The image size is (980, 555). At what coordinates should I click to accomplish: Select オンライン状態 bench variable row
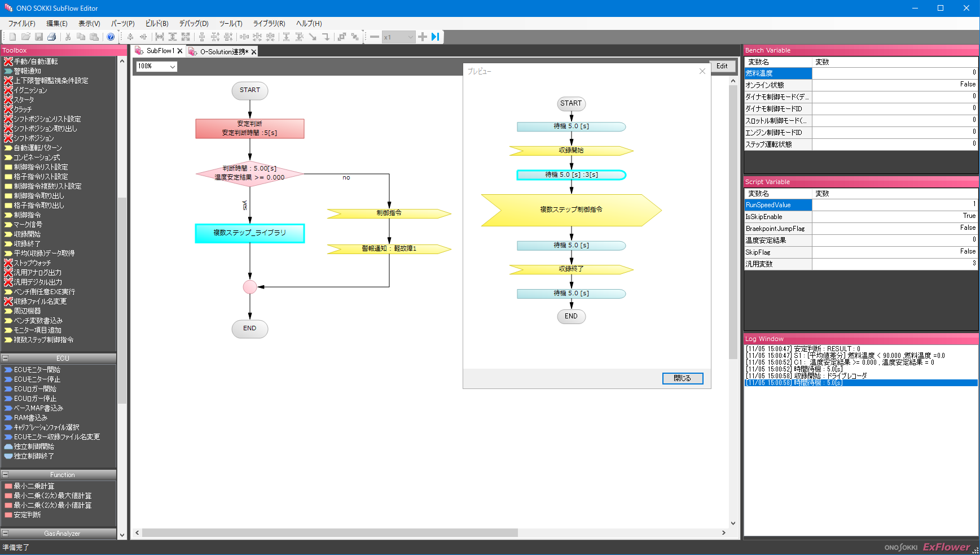click(x=861, y=85)
